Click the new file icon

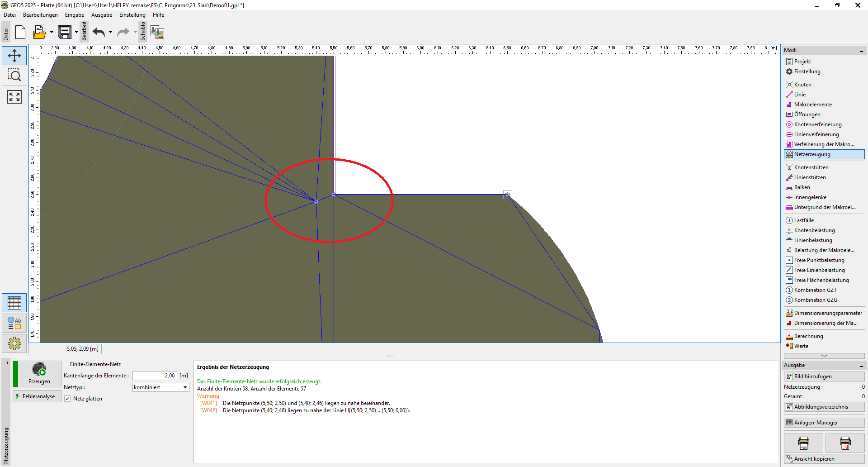click(x=20, y=33)
